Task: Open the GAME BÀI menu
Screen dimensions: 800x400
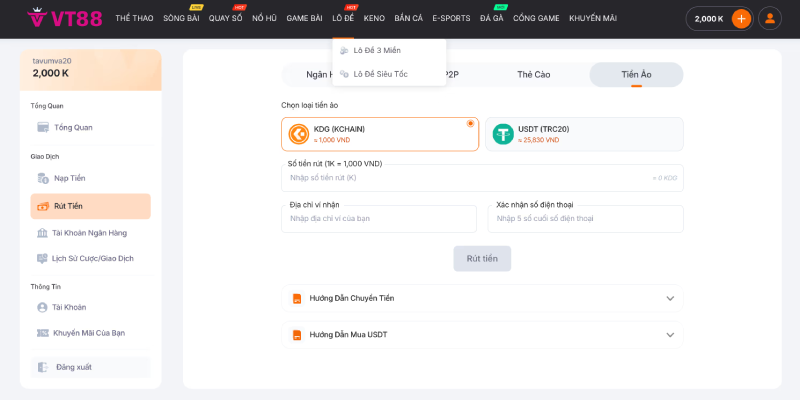Action: click(305, 18)
